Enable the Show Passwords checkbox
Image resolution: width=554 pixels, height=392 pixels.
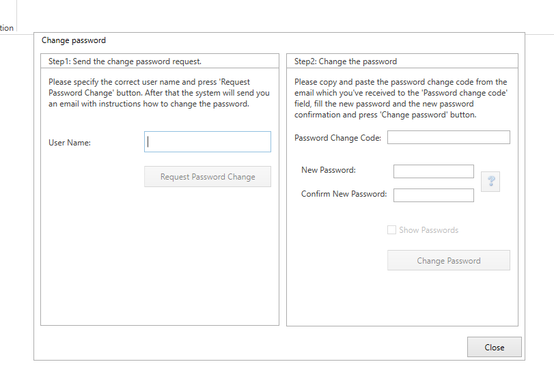click(391, 230)
